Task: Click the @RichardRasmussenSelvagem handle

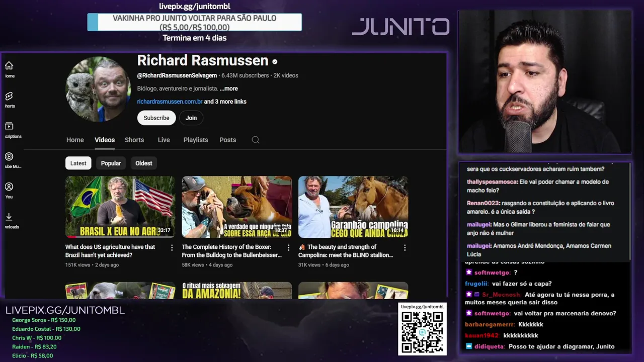Action: click(x=177, y=75)
